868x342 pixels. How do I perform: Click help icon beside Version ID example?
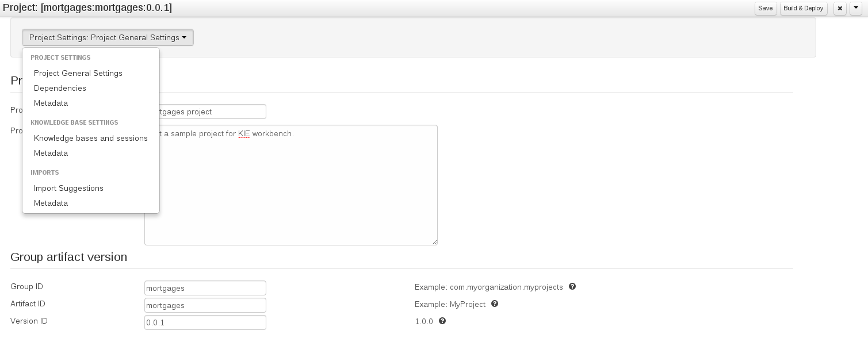point(442,321)
